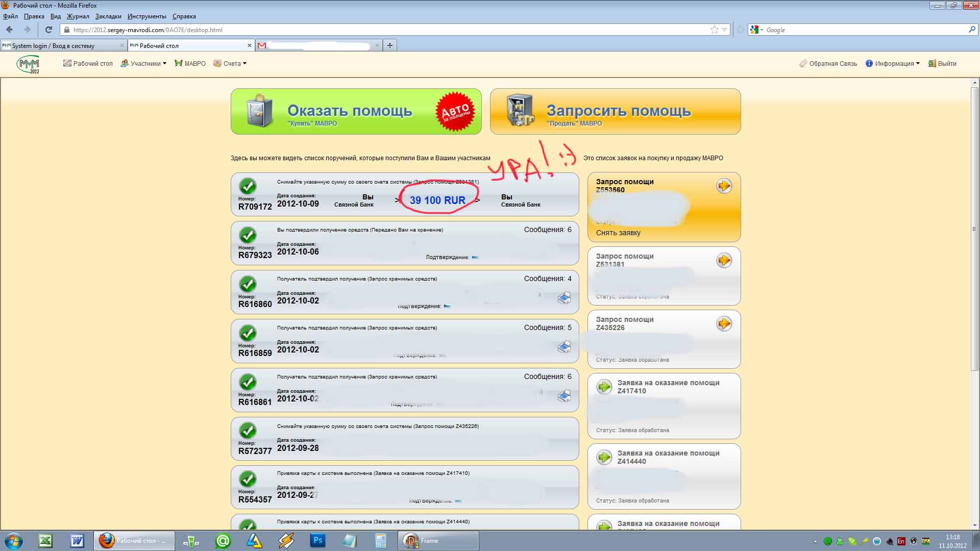The image size is (980, 551).
Task: Expand the Участники dropdown menu
Action: pos(143,64)
